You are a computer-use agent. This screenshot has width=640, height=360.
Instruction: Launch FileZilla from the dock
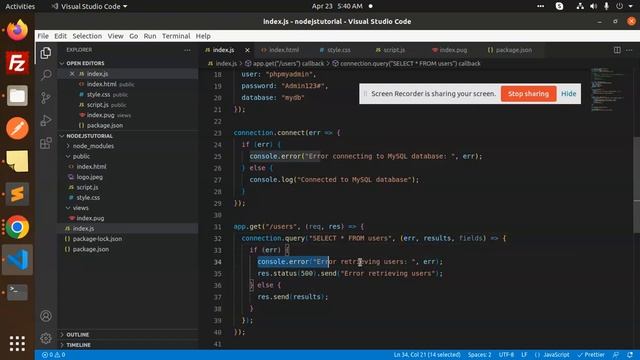pyautogui.click(x=17, y=63)
